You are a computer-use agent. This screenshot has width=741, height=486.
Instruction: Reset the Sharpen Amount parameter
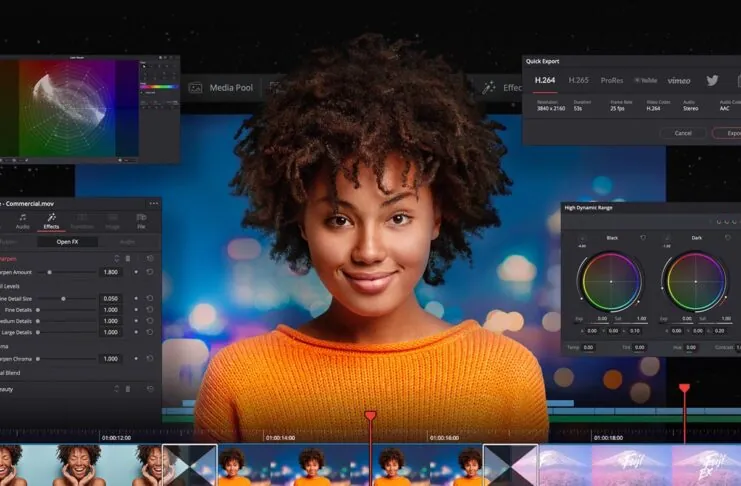pos(150,272)
